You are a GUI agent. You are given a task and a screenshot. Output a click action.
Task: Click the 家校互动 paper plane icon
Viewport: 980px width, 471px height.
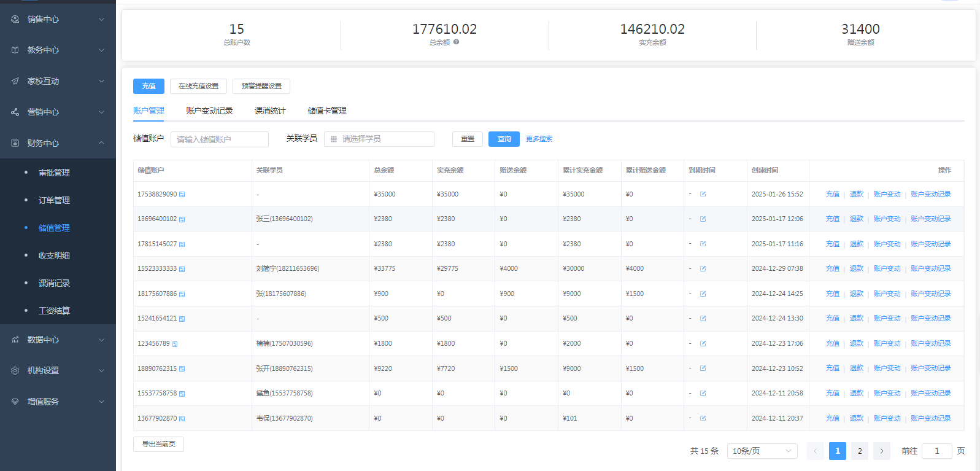pos(15,81)
